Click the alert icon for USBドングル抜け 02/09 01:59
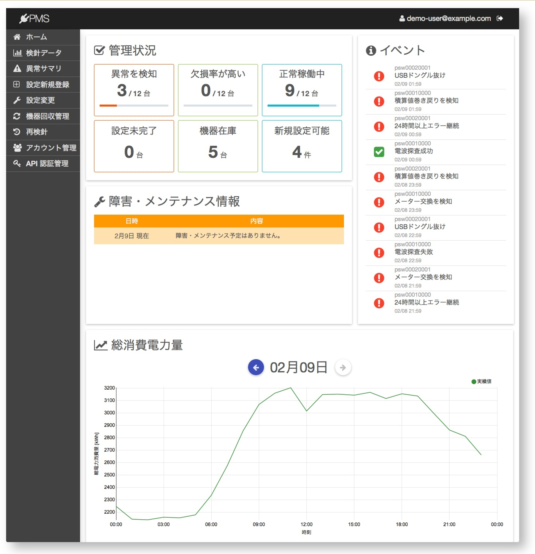Image resolution: width=535 pixels, height=554 pixels. click(379, 76)
